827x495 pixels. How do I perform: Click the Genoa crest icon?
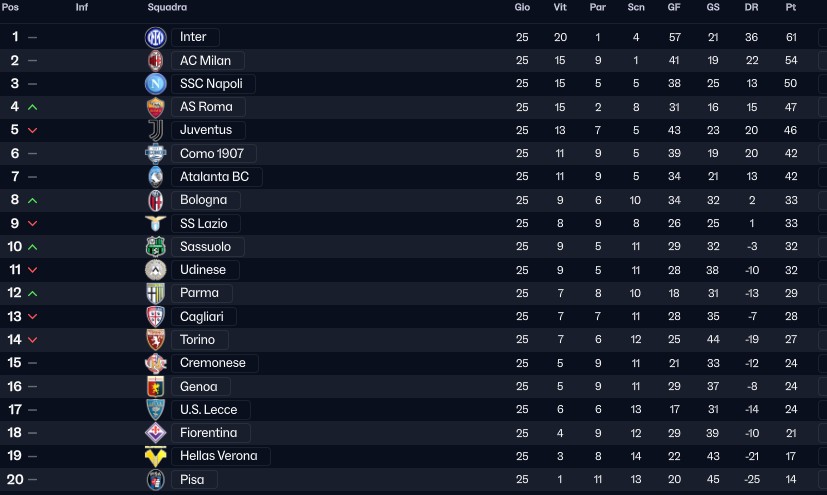pyautogui.click(x=155, y=386)
